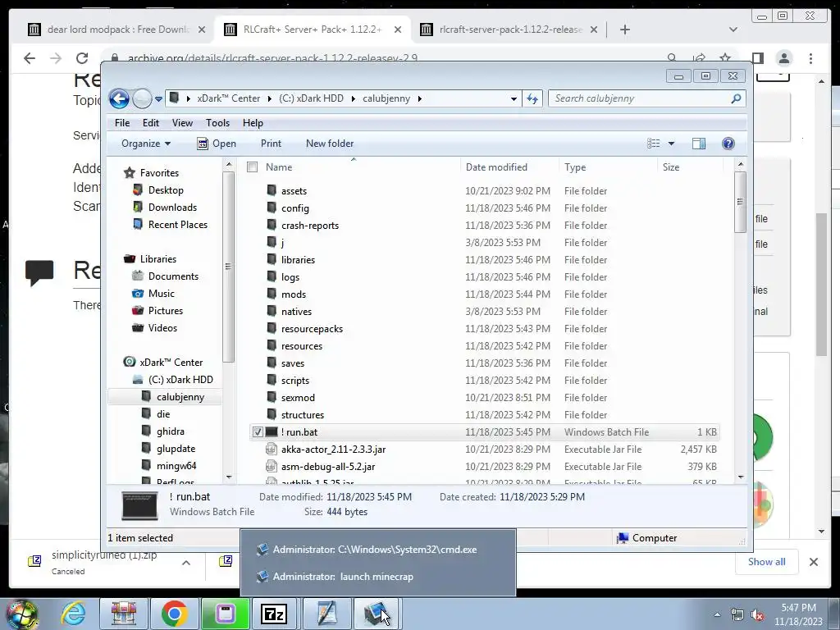
Task: Open the Help menu in Explorer
Action: pyautogui.click(x=253, y=123)
